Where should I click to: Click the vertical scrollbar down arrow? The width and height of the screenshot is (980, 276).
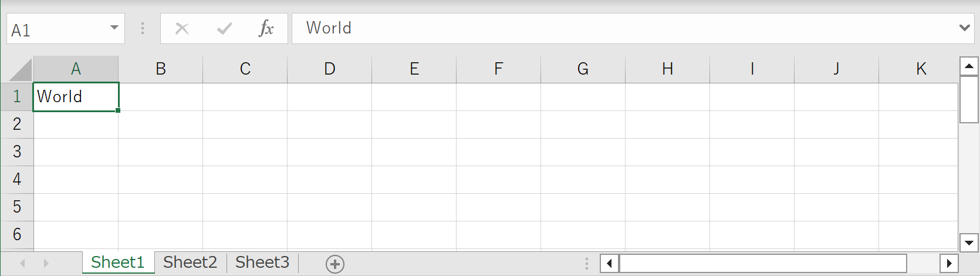(x=969, y=242)
